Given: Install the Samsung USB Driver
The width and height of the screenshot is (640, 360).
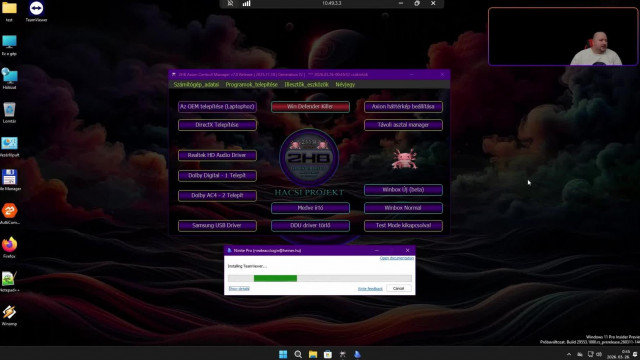Looking at the screenshot, I should (217, 225).
